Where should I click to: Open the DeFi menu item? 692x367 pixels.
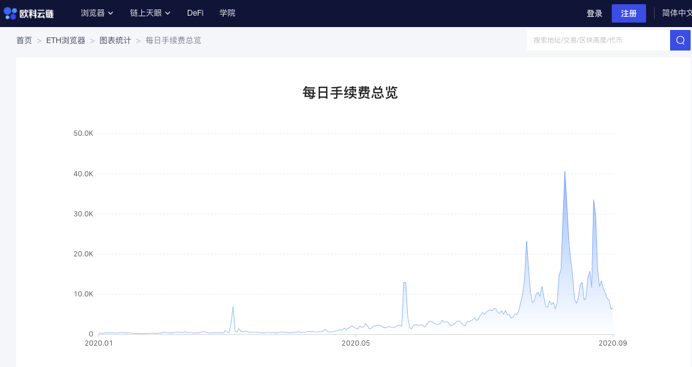(195, 13)
